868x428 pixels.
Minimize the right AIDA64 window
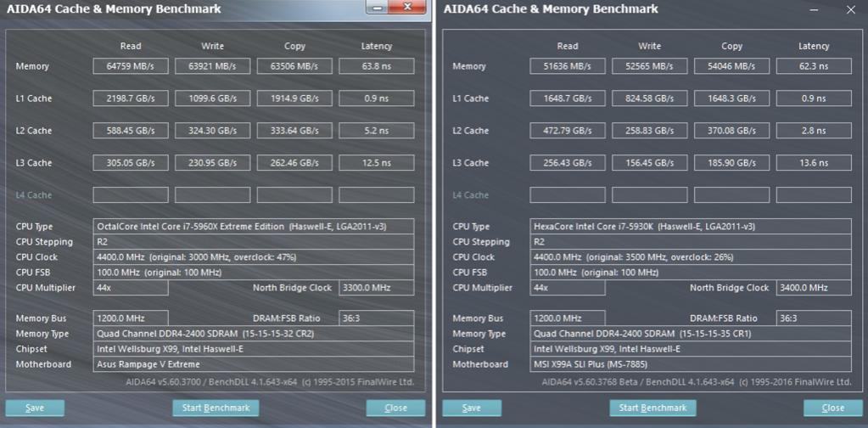click(813, 9)
